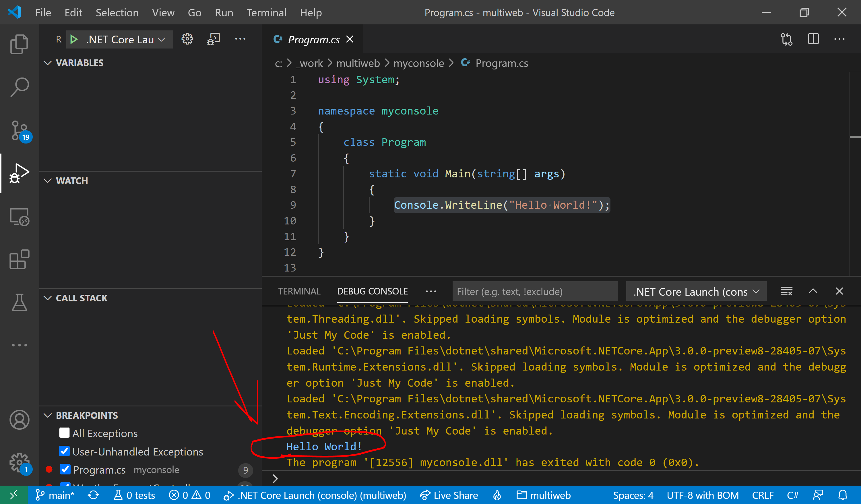861x504 pixels.
Task: Change Spaces: 4 indentation setting
Action: 633,495
